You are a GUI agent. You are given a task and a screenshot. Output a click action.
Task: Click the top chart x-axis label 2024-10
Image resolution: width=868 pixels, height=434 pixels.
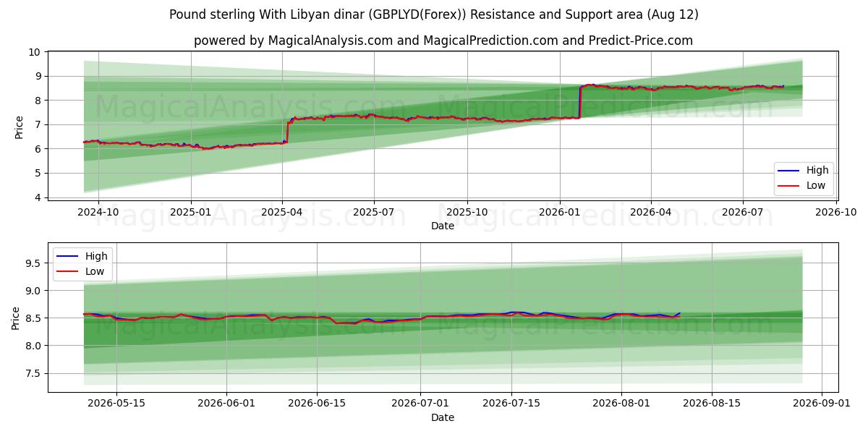coord(98,213)
